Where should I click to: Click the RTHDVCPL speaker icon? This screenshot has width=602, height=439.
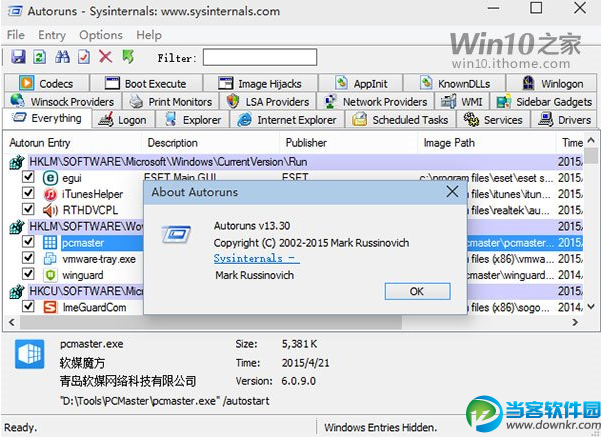[50, 210]
